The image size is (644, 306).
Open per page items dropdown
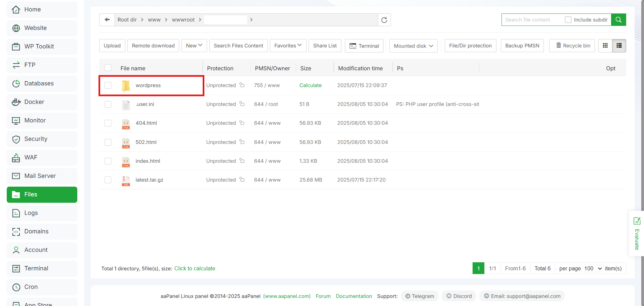click(x=593, y=268)
